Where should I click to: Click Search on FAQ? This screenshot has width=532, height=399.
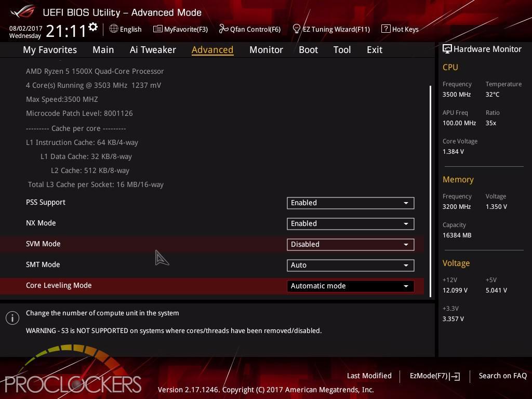click(x=502, y=376)
